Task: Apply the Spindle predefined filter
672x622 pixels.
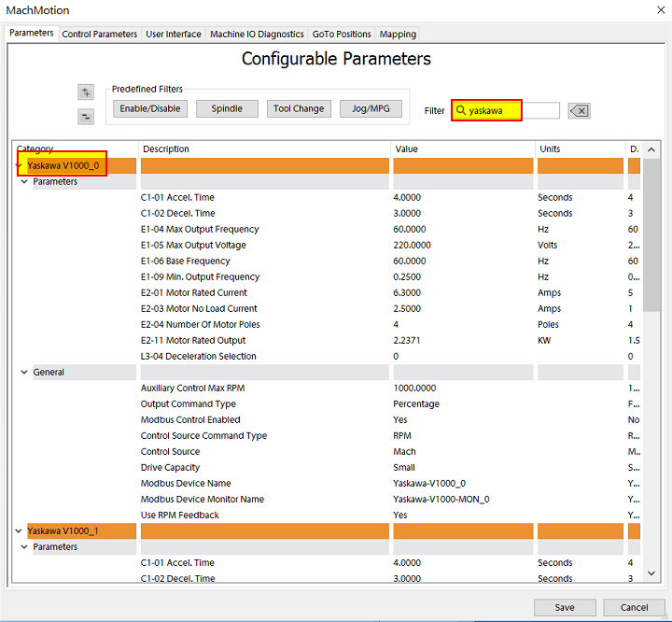Action: (227, 108)
